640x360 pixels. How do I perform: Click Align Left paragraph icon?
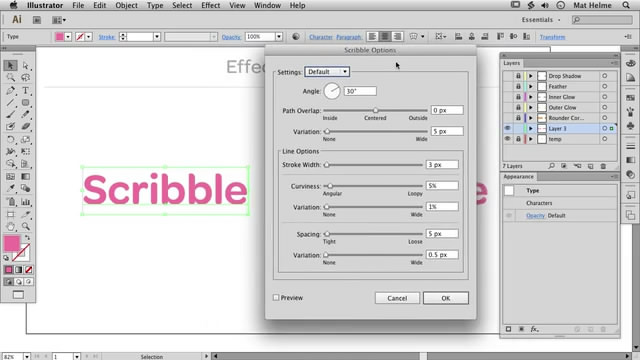point(372,37)
